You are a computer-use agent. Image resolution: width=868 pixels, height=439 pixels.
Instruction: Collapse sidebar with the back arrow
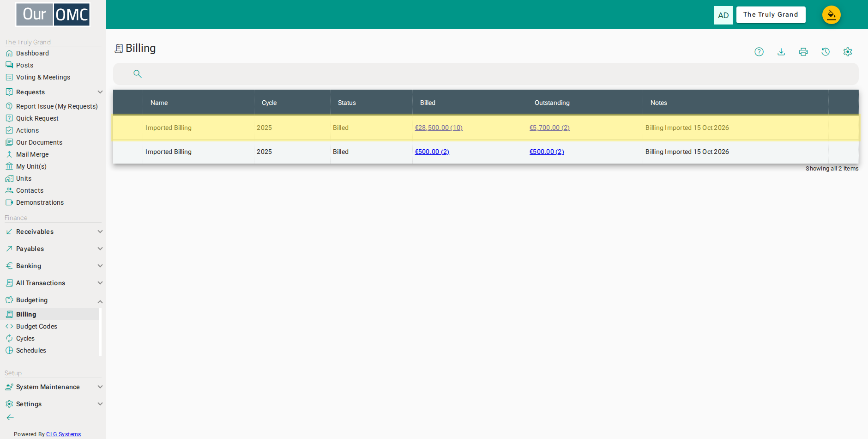click(10, 417)
